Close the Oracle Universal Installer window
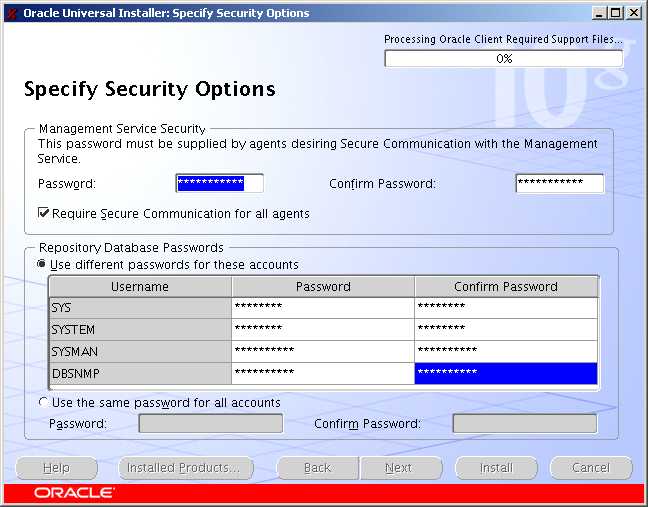 point(634,13)
